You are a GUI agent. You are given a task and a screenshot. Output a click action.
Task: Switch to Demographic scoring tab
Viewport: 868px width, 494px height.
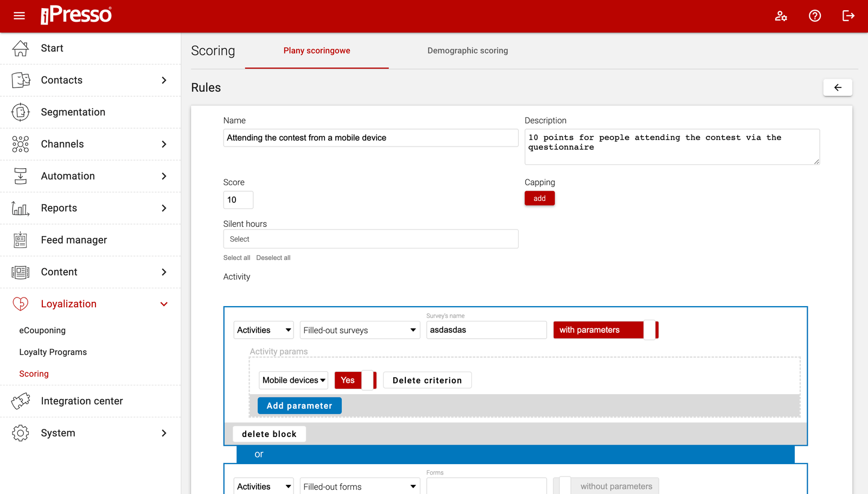click(x=467, y=50)
